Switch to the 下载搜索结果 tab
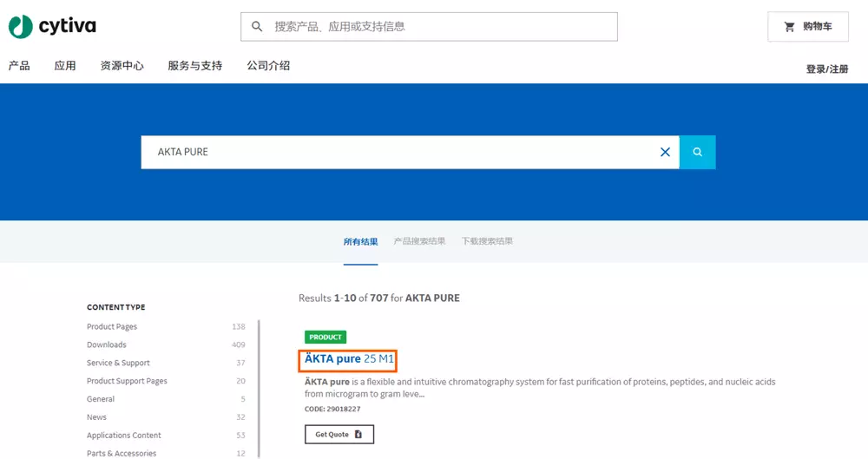Image resolution: width=868 pixels, height=459 pixels. tap(487, 241)
